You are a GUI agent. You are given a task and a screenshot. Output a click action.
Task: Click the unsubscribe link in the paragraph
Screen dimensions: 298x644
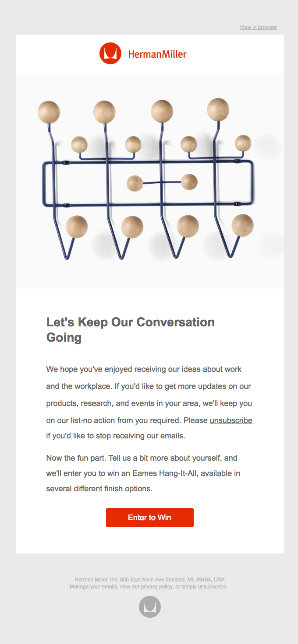[x=231, y=420]
